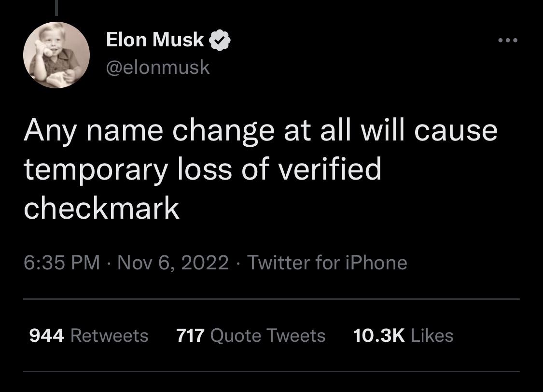This screenshot has width=543, height=392.
Task: Click the word "temporary" in the tweet body
Action: 95,170
